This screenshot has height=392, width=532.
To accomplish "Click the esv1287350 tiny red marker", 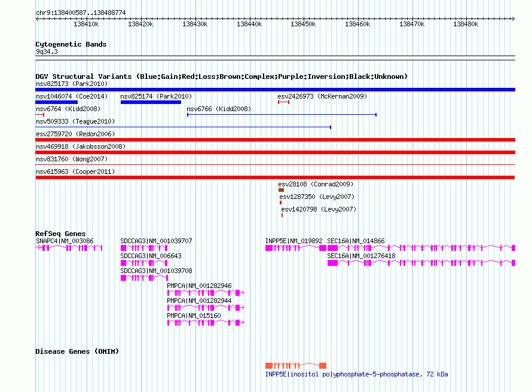I will point(280,203).
